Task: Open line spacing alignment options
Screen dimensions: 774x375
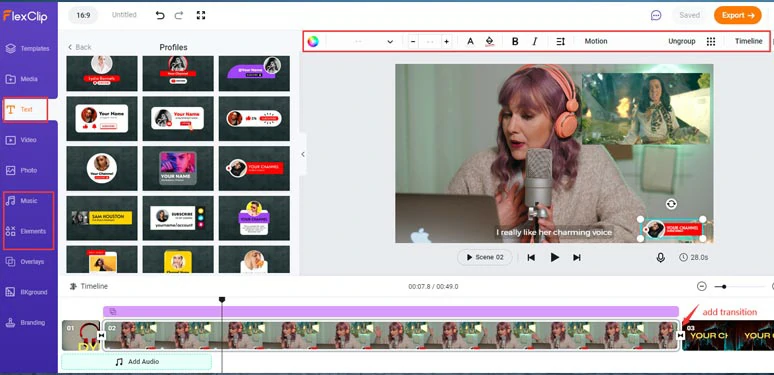Action: point(560,41)
